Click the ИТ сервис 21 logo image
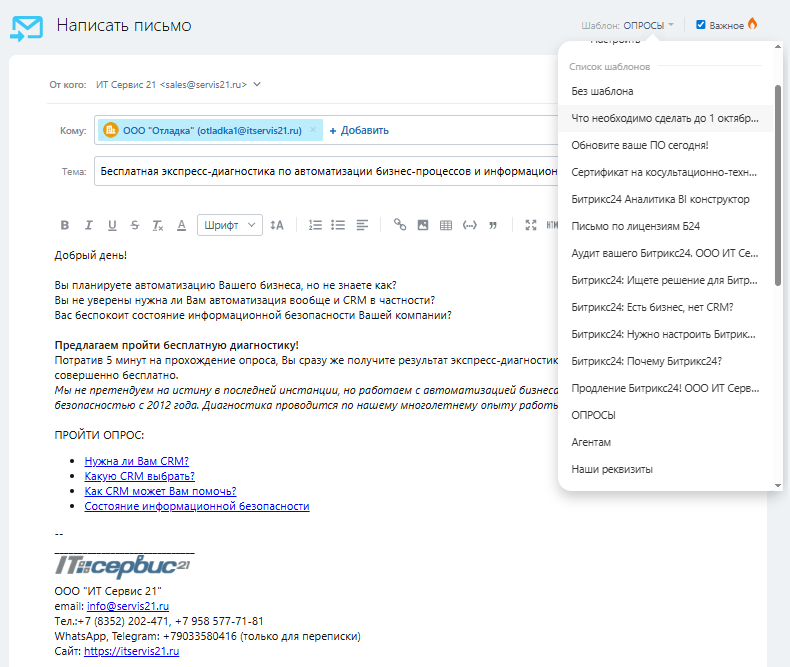 [122, 566]
